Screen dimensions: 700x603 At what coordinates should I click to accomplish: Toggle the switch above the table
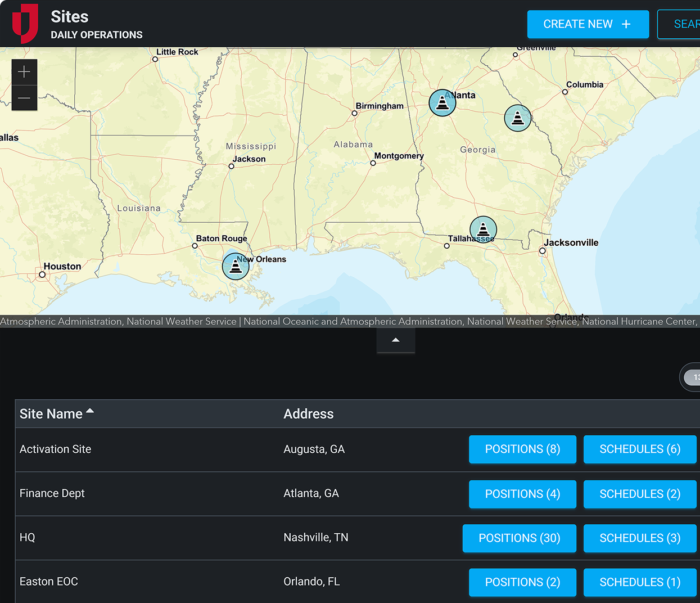tap(691, 377)
